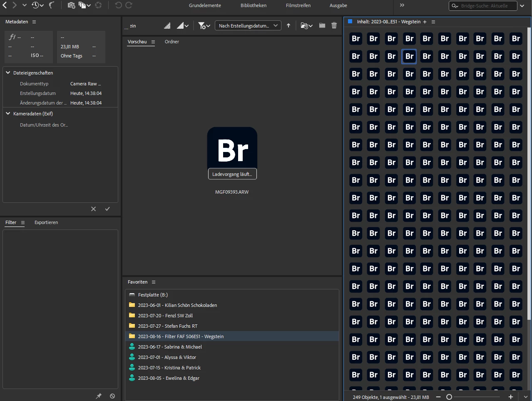Open favorite 2023-07-15 - Kristina & Patrick
532x401 pixels.
click(232, 368)
